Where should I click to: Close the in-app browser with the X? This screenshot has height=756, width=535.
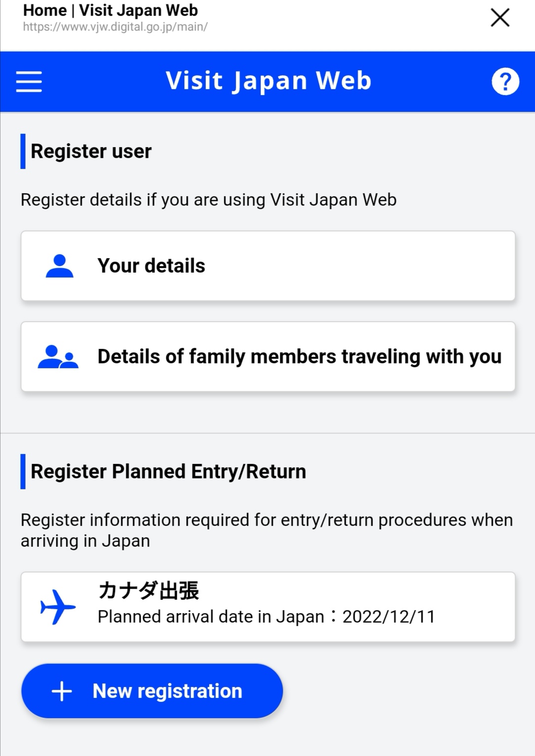coord(500,18)
